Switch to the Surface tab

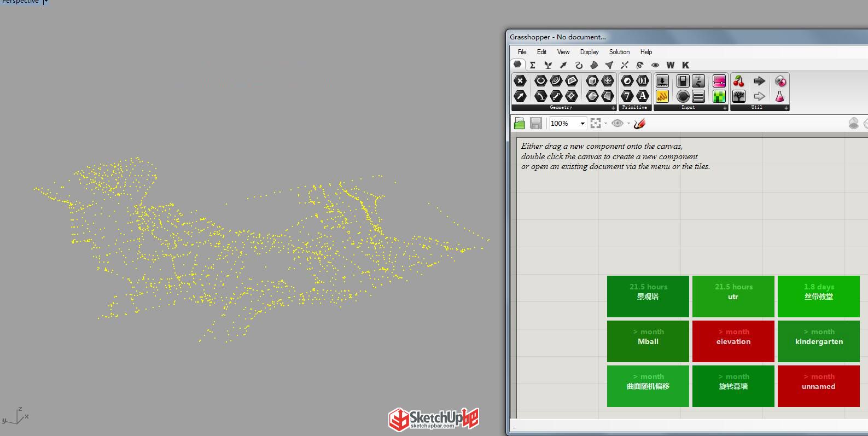(594, 65)
